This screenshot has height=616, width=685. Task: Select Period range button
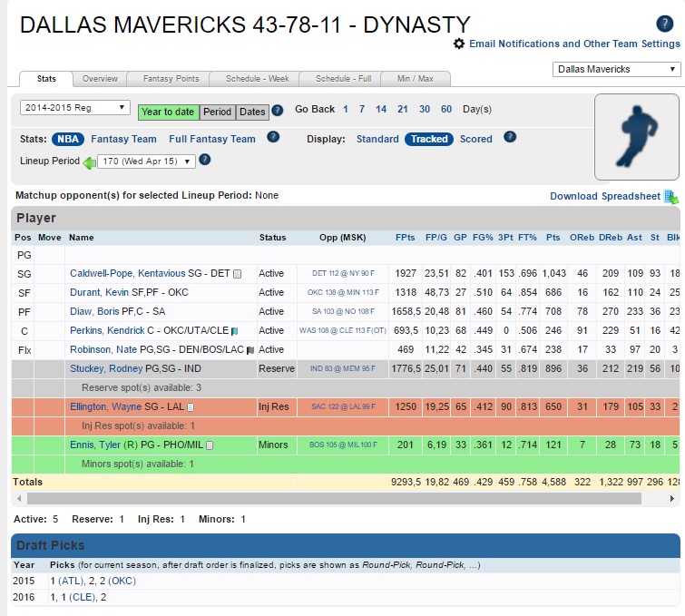click(217, 112)
